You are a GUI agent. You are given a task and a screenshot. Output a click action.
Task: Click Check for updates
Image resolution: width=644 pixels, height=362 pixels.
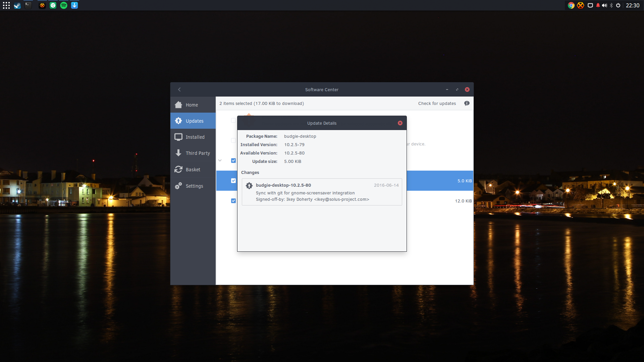tap(437, 103)
